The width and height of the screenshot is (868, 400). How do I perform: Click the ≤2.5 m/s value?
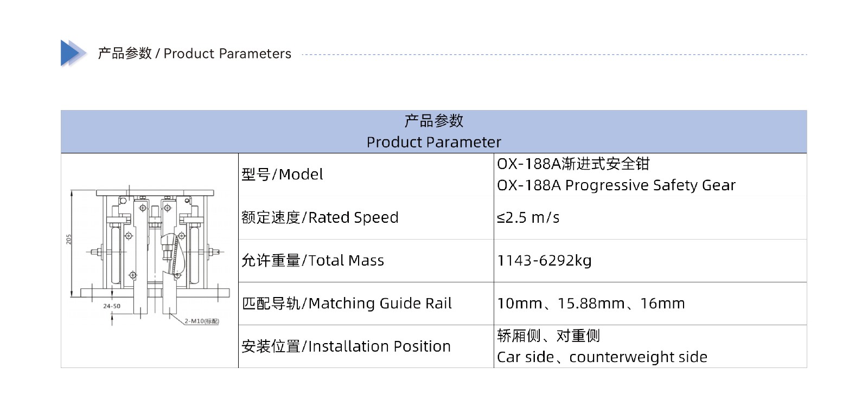tap(528, 217)
